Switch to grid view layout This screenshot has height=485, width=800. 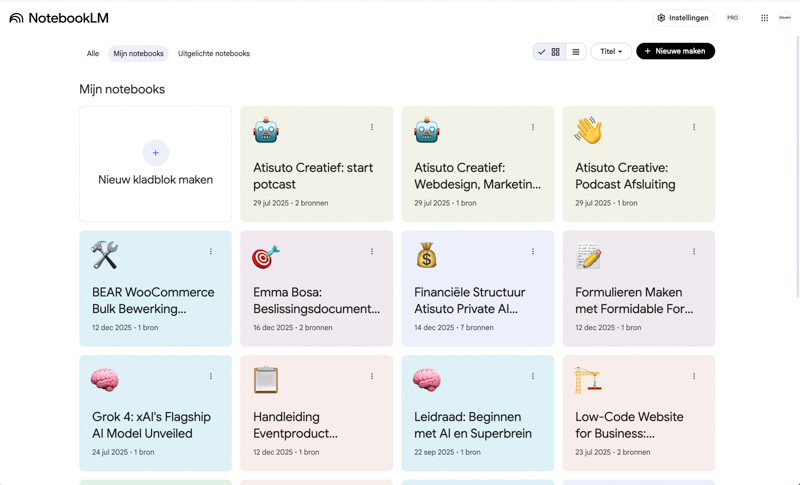555,52
